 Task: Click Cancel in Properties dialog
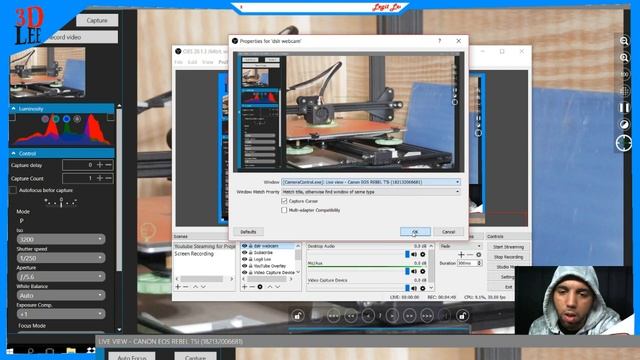(x=449, y=231)
